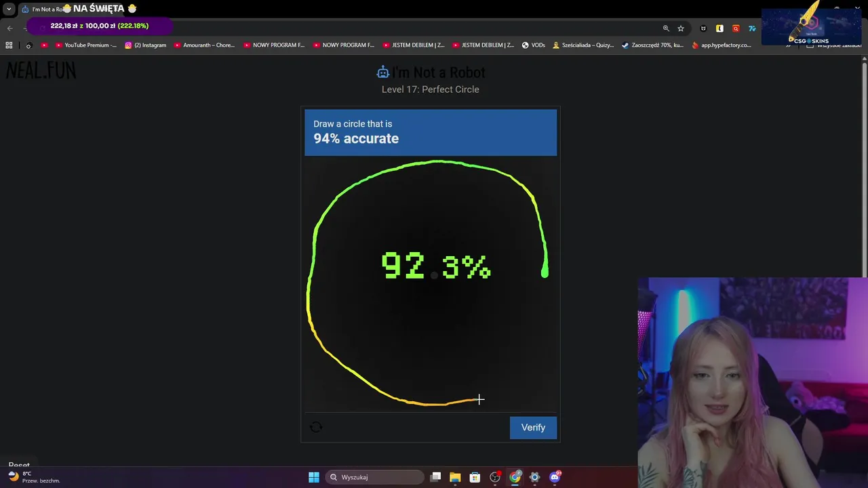Click the Reset text at the page bottom
Screen dimensions: 868x488
tap(19, 465)
